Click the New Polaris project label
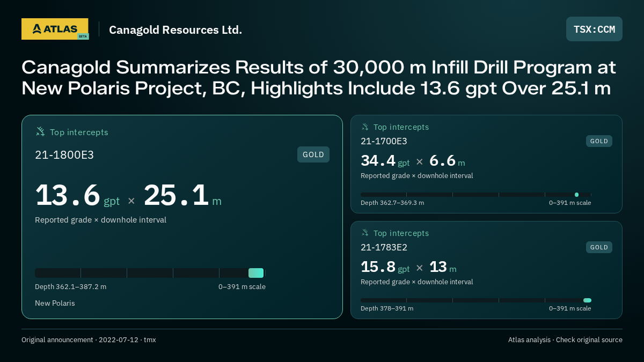 (55, 303)
